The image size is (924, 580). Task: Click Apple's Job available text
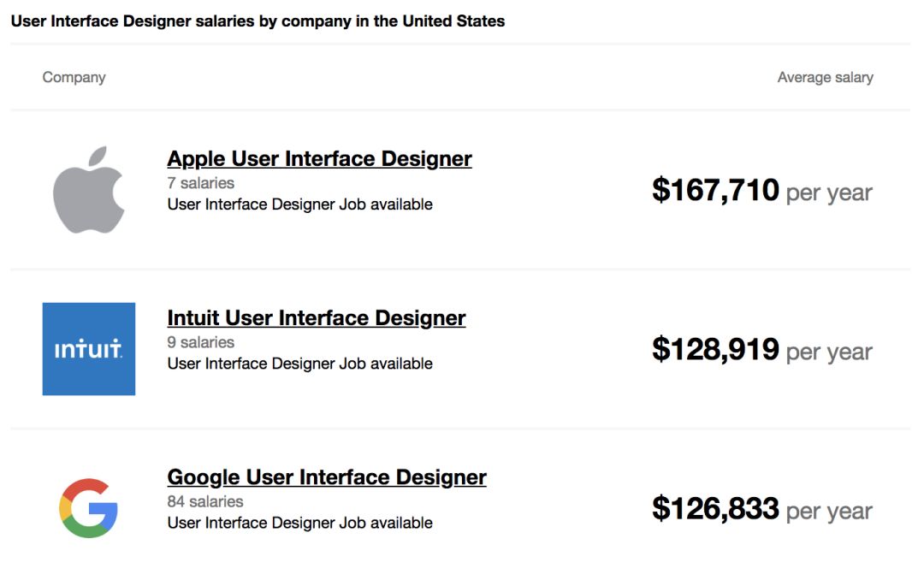(299, 204)
